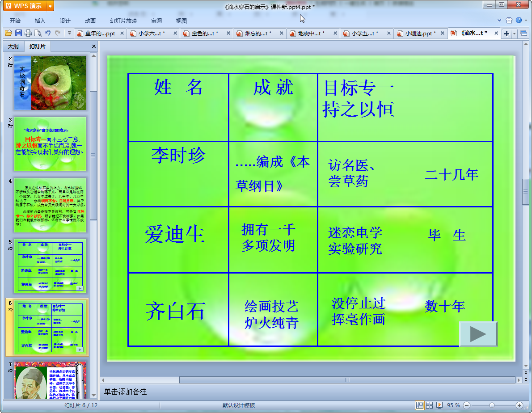Close the 小学五...t document tab

[x=389, y=33]
